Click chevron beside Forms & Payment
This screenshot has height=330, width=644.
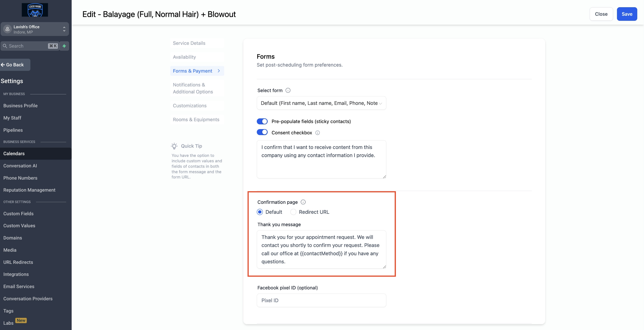[219, 71]
